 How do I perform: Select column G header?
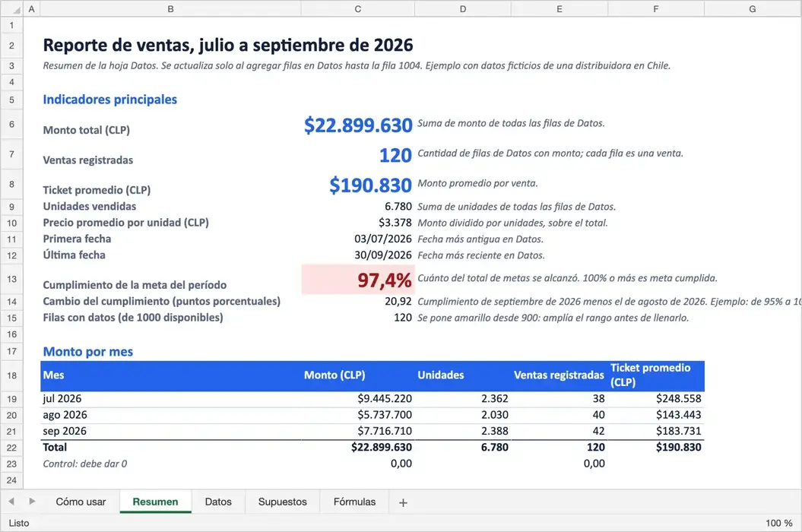753,8
